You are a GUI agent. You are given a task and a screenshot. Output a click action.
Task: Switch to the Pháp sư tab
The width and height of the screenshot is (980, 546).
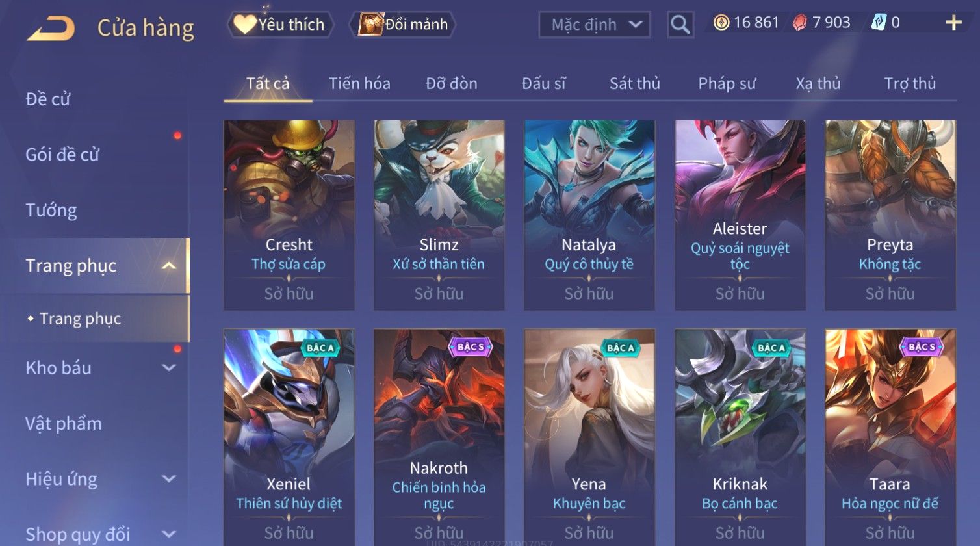727,84
